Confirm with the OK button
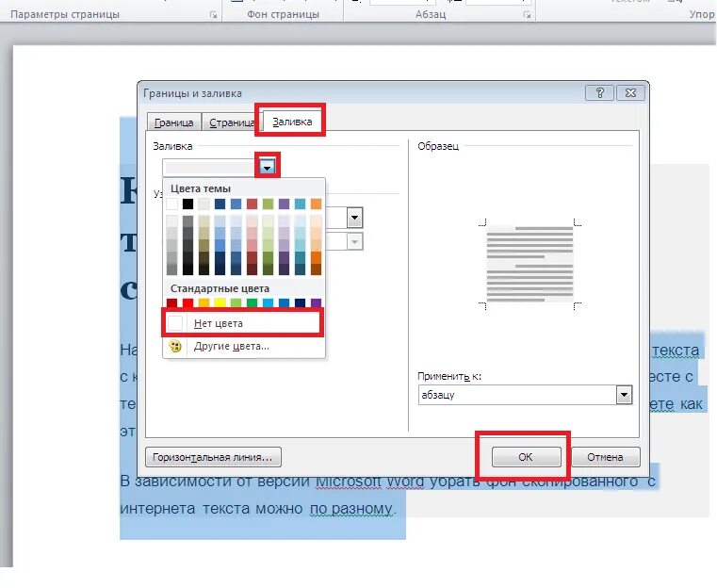This screenshot has height=588, width=717. click(x=526, y=457)
